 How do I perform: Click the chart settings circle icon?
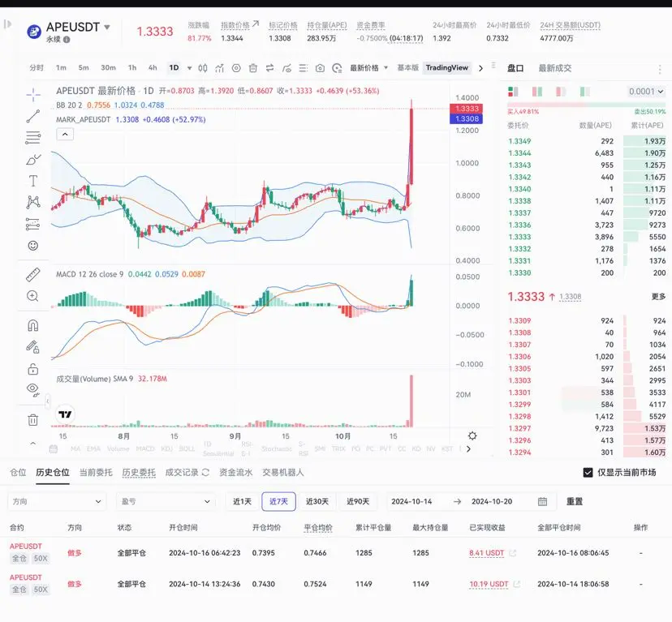point(236,68)
